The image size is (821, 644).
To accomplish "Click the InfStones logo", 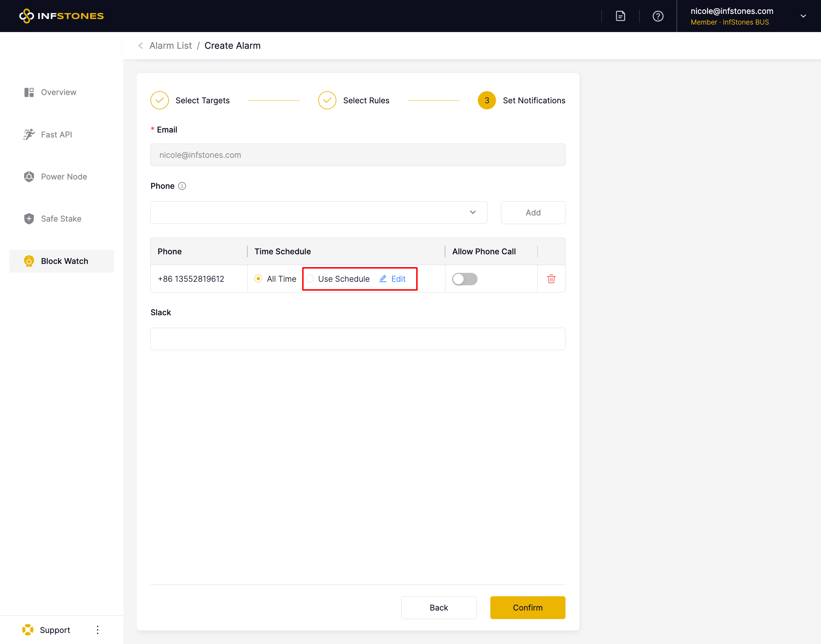I will coord(62,16).
